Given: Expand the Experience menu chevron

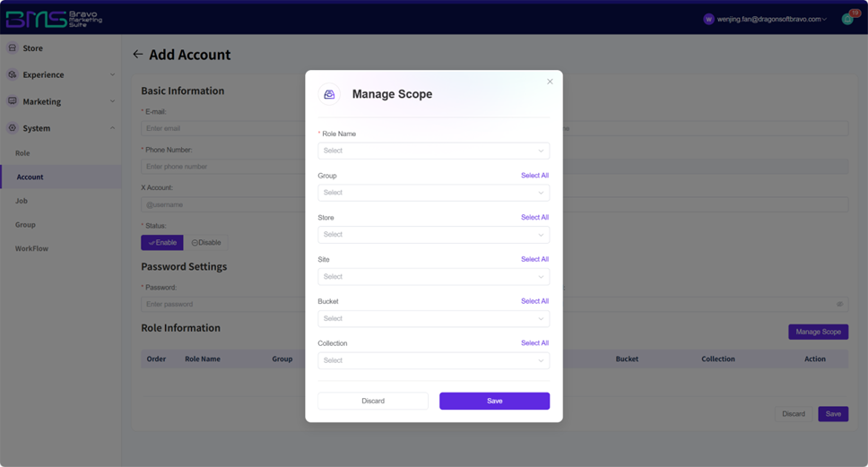Looking at the screenshot, I should (112, 74).
